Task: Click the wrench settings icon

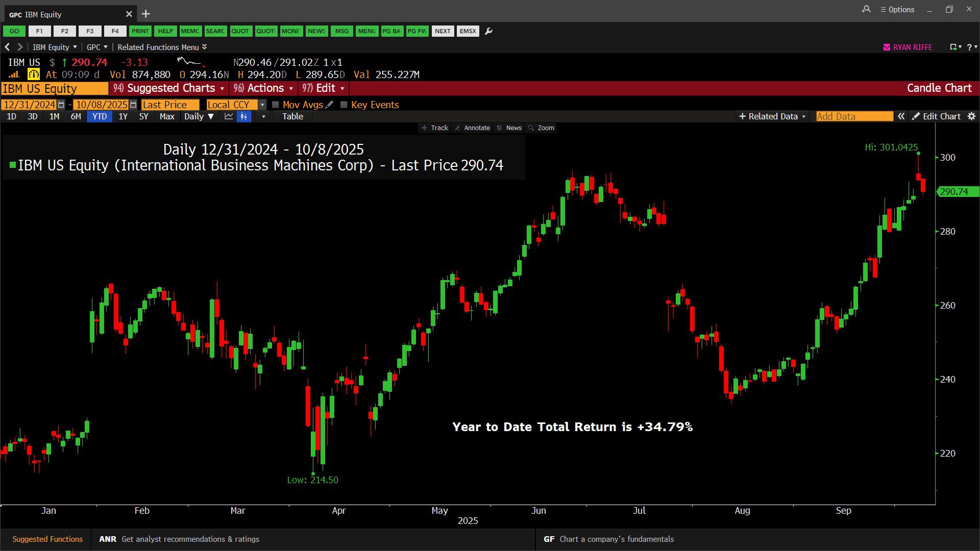Action: [x=488, y=31]
